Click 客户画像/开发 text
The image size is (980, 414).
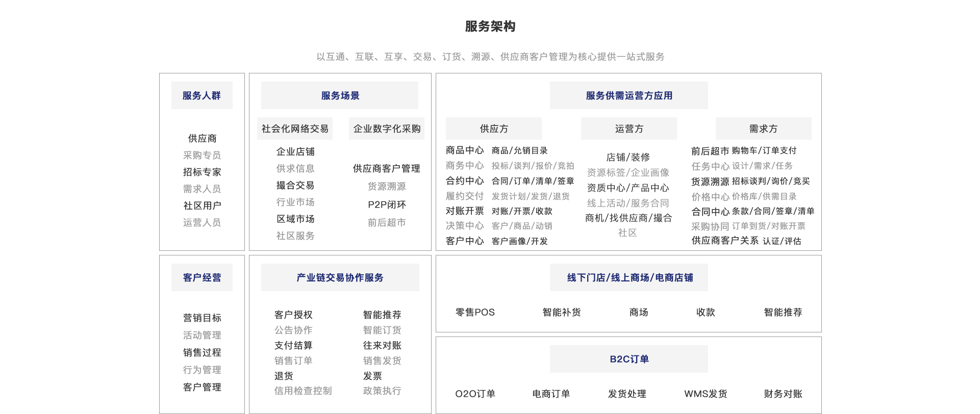[519, 241]
